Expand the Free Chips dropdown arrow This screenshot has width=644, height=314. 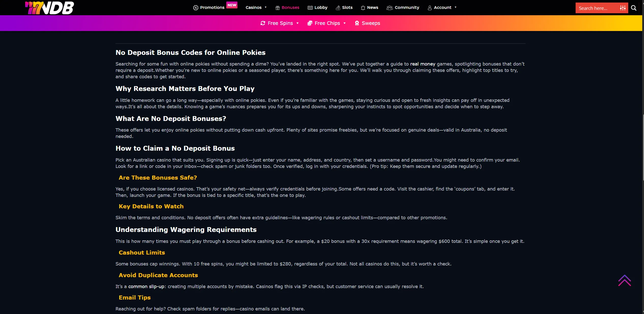[x=345, y=23]
